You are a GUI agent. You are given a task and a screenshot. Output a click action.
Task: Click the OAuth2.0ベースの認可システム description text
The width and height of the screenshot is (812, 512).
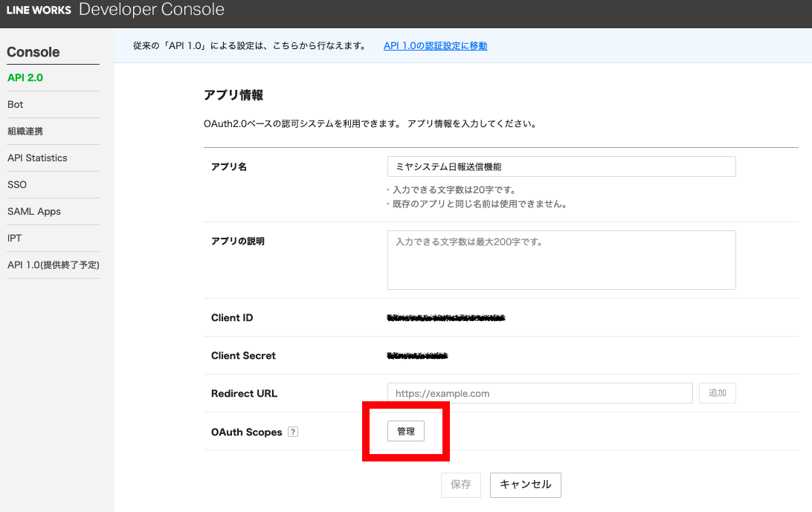tap(371, 124)
